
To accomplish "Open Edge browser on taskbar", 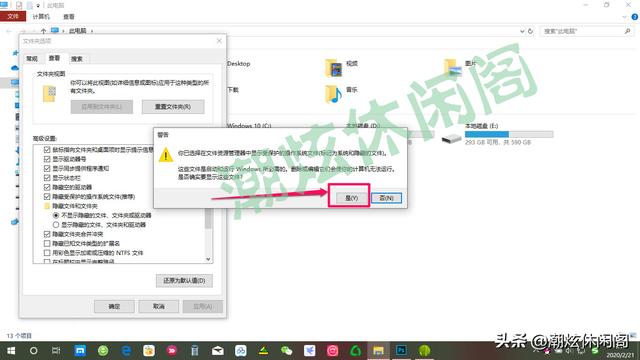I will tap(126, 351).
